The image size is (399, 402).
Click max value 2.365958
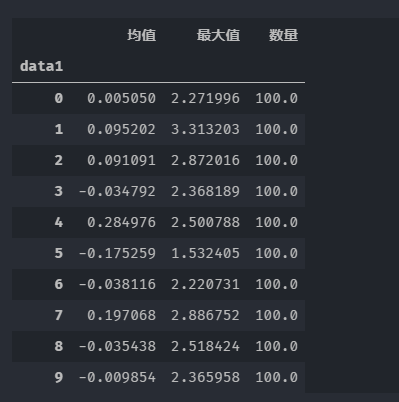point(205,377)
